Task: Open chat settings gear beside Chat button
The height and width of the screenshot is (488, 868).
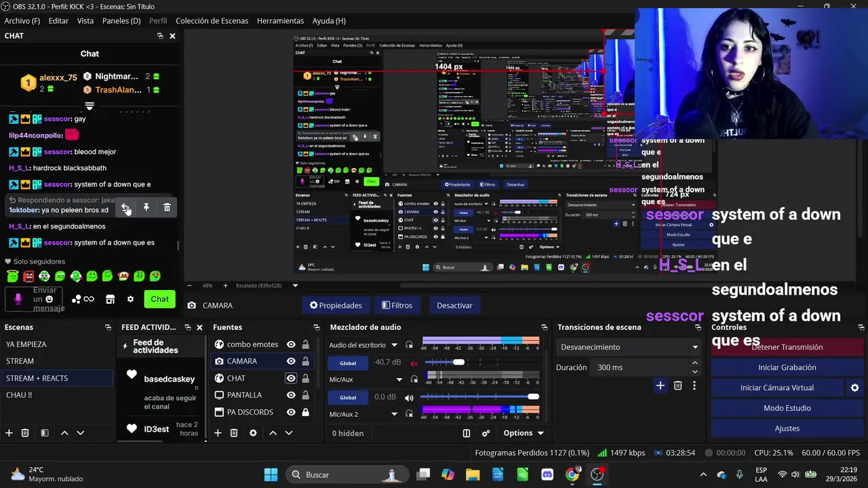Action: pos(130,299)
